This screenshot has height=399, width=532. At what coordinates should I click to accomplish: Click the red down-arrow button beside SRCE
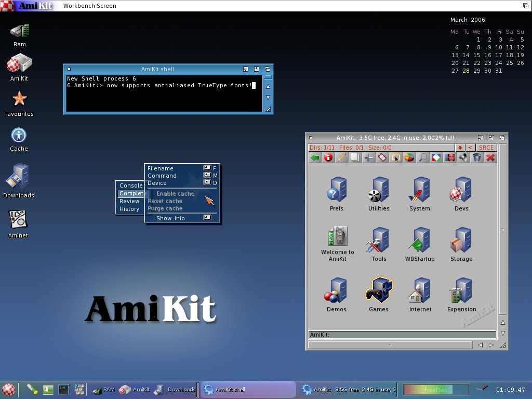(x=460, y=148)
